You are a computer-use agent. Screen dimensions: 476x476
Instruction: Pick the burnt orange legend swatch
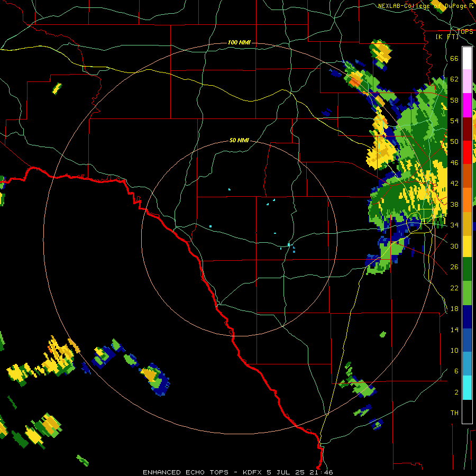pos(467,176)
